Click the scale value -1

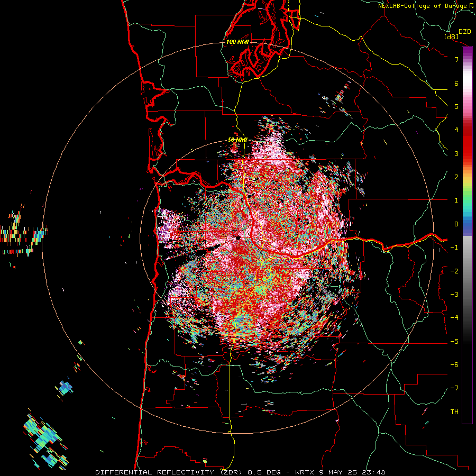454,247
